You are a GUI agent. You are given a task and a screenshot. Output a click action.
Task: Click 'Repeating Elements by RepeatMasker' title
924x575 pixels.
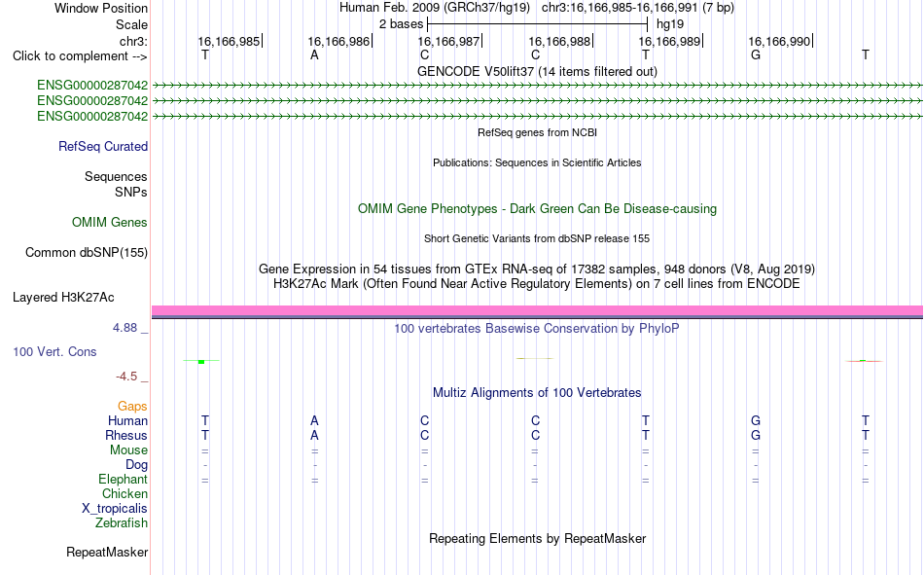coord(537,538)
